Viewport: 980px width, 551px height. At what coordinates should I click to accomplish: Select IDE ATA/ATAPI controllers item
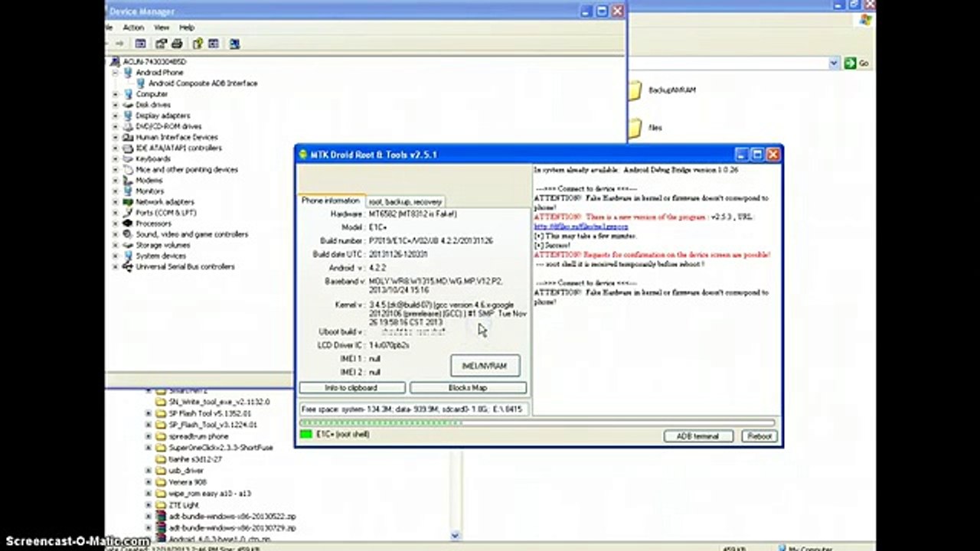[x=179, y=148]
